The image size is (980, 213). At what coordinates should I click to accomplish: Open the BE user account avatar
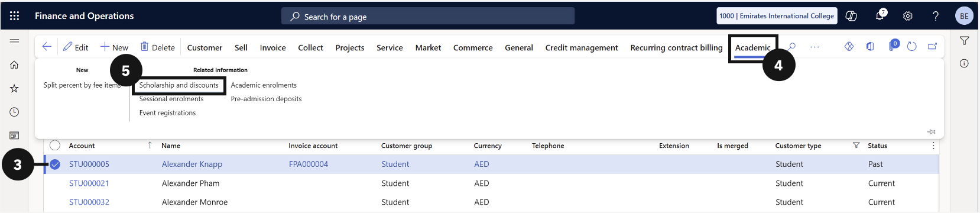click(x=964, y=16)
